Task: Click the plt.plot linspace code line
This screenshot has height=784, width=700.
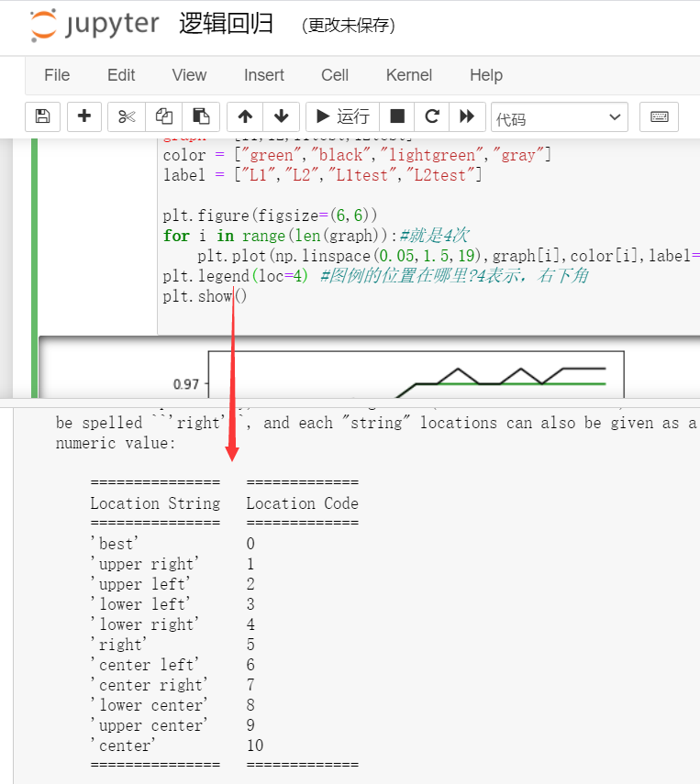Action: (448, 256)
